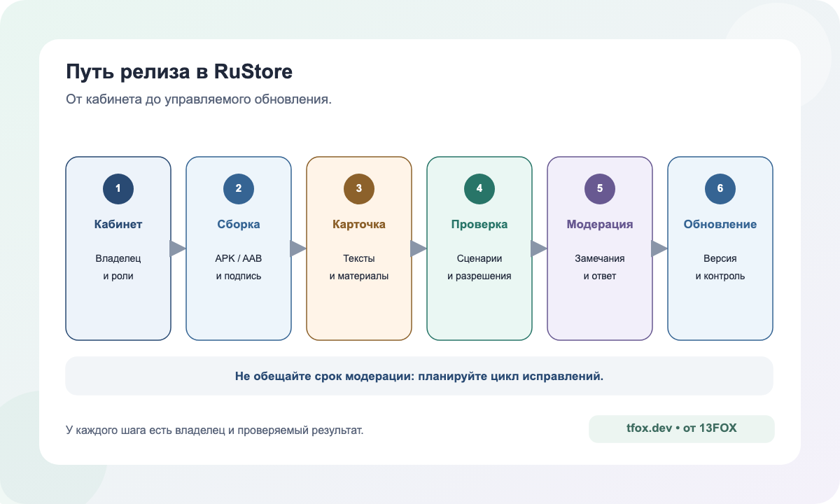The width and height of the screenshot is (840, 504).
Task: Open the 'tfox.dev • от 13FOX' badge
Action: click(x=682, y=429)
